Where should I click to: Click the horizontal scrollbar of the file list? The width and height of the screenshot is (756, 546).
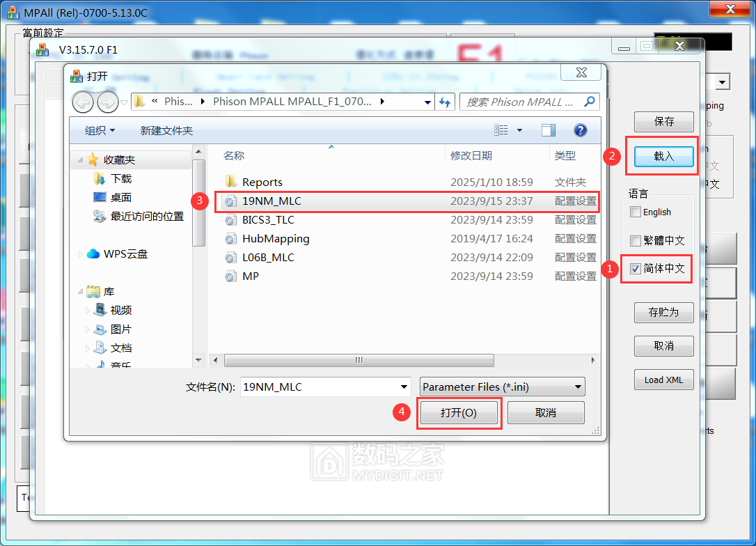(x=359, y=360)
